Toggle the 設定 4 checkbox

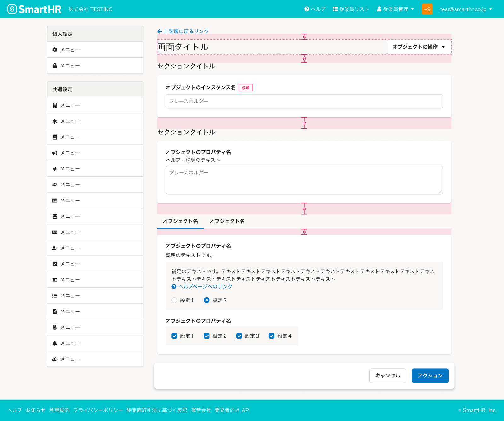[x=272, y=336]
